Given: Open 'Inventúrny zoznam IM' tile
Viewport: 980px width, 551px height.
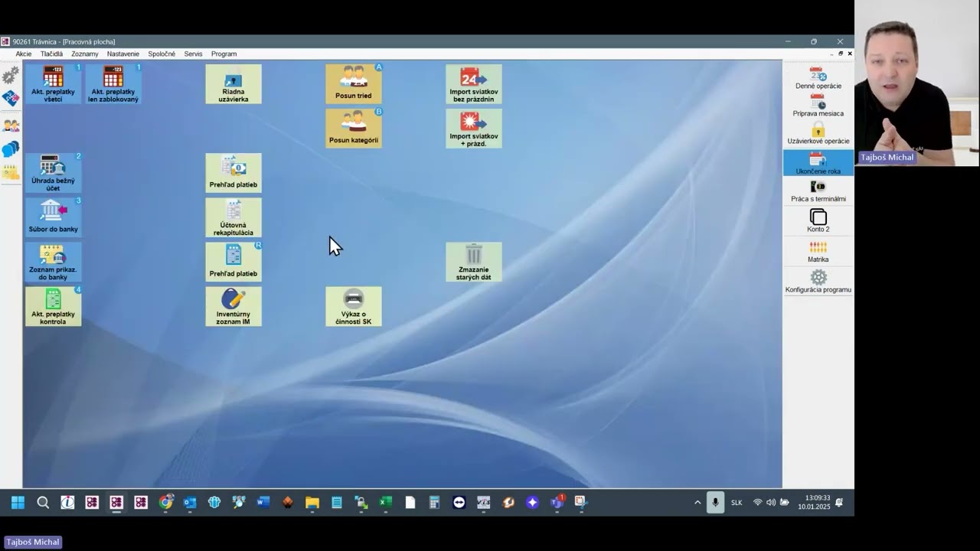Looking at the screenshot, I should tap(234, 306).
